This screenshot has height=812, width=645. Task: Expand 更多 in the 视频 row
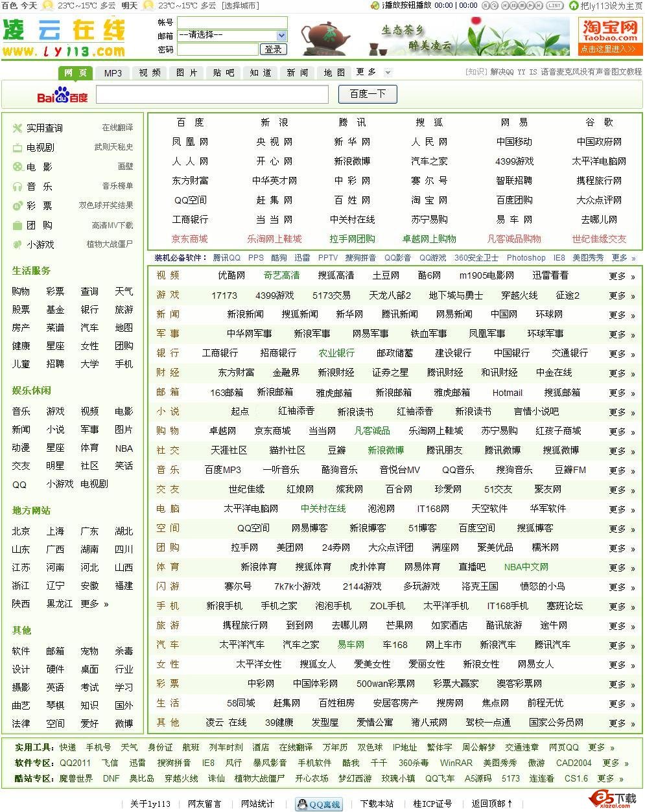(x=622, y=276)
